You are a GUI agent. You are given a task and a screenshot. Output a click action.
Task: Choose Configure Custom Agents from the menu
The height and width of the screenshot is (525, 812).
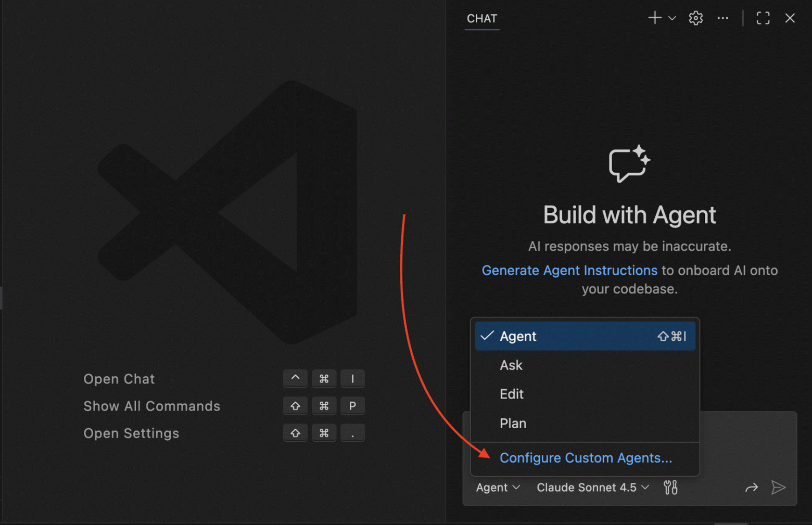(x=585, y=458)
